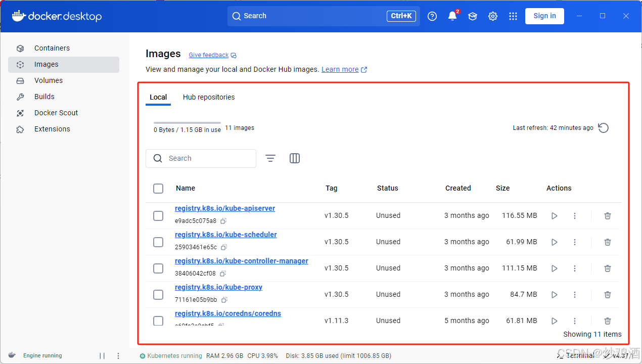Open the apps grid icon in header
This screenshot has height=364, width=642.
coord(513,16)
